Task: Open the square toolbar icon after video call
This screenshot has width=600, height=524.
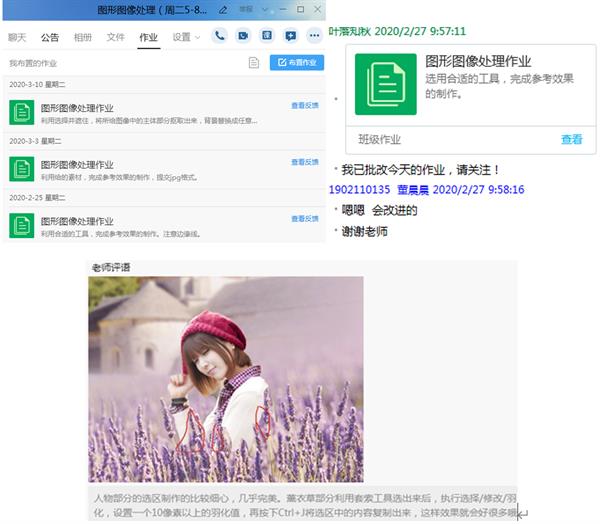Action: click(267, 36)
